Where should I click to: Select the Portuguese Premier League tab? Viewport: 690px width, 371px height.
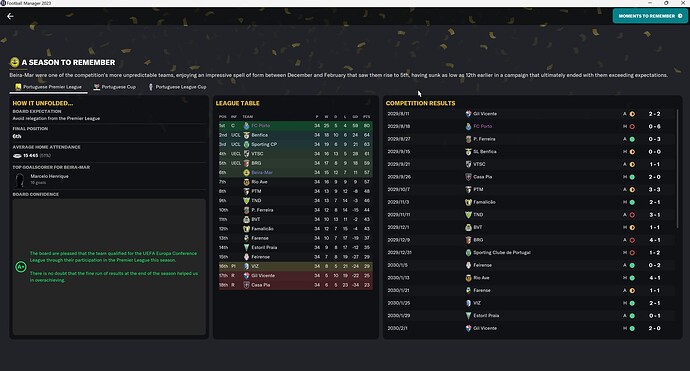[48, 87]
